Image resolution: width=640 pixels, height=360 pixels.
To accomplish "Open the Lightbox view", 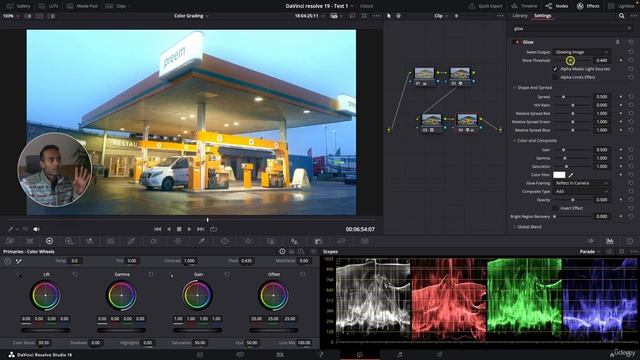I will pos(621,6).
